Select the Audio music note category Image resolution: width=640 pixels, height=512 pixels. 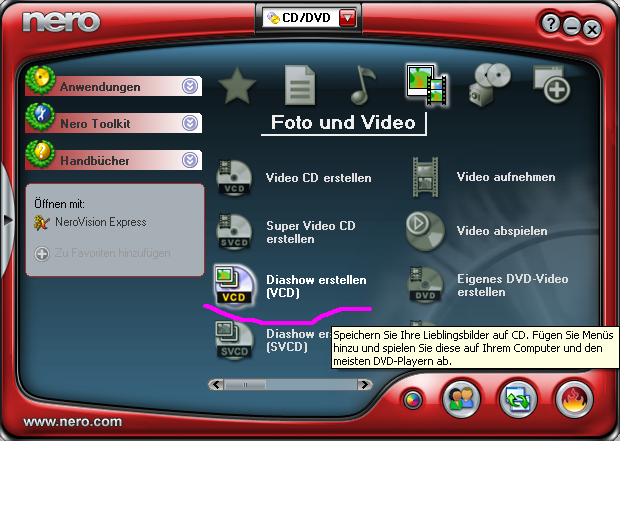362,85
